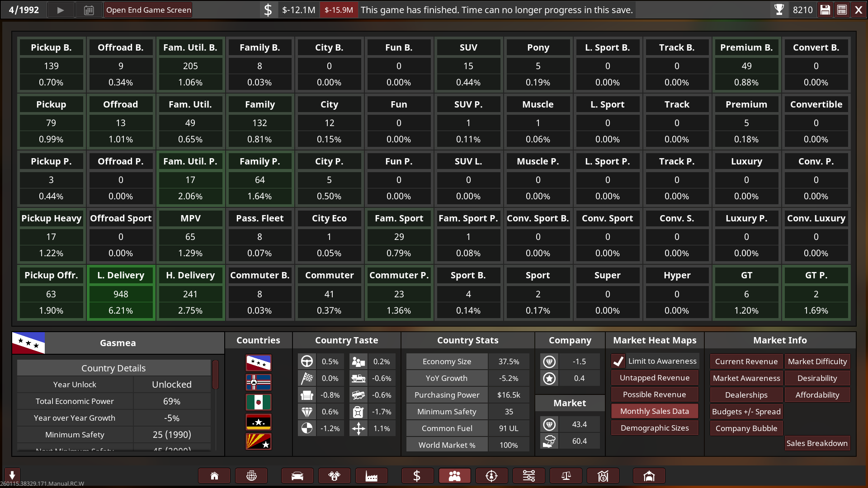Viewport: 868px width, 488px height.
Task: Toggle Limit to Awareness checkbox
Action: point(618,361)
